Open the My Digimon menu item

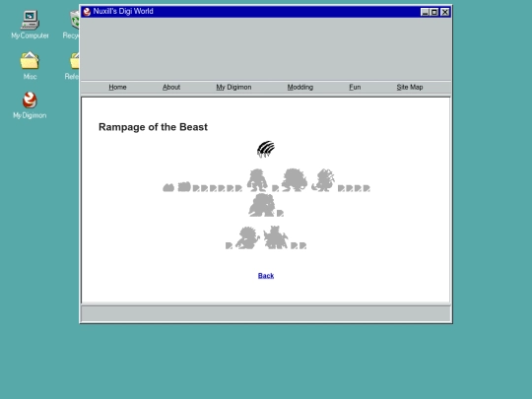(233, 88)
